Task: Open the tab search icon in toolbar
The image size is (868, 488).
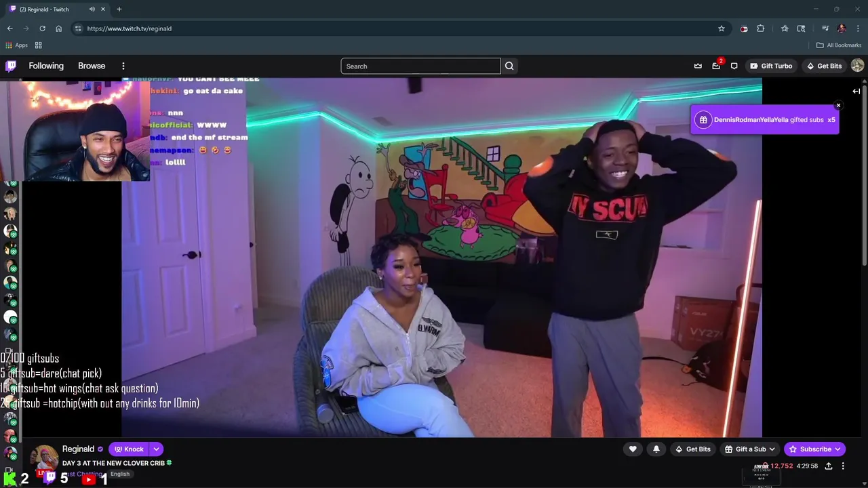Action: 801,28
